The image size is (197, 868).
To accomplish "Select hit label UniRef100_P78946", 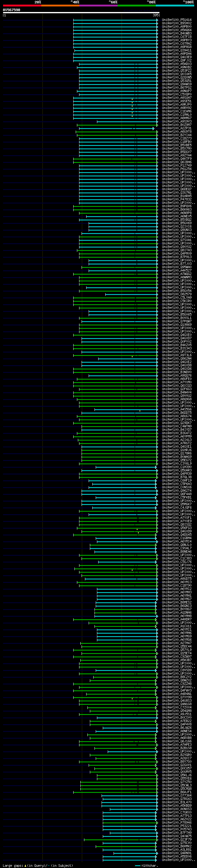I will pos(177,822).
